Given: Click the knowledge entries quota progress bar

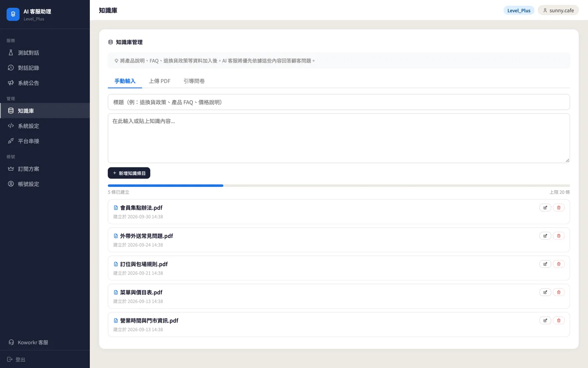Looking at the screenshot, I should coord(339,185).
